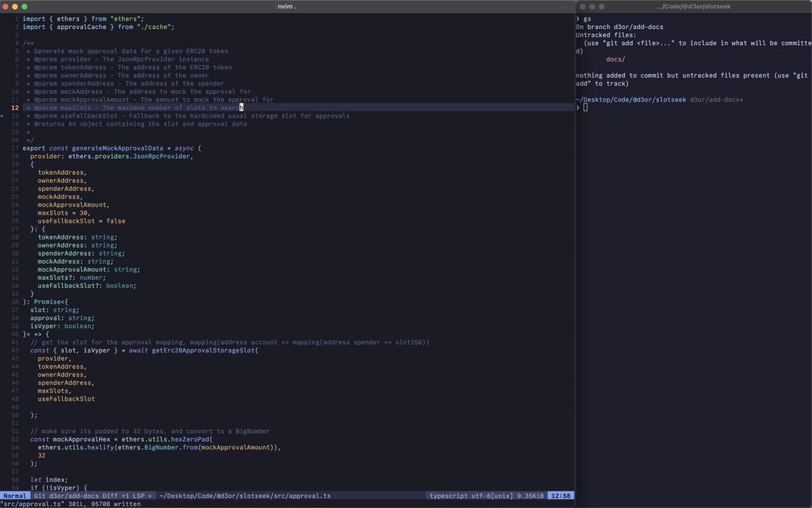This screenshot has height=508, width=812.
Task: Focus the slotseek terminal window title bar
Action: point(693,7)
